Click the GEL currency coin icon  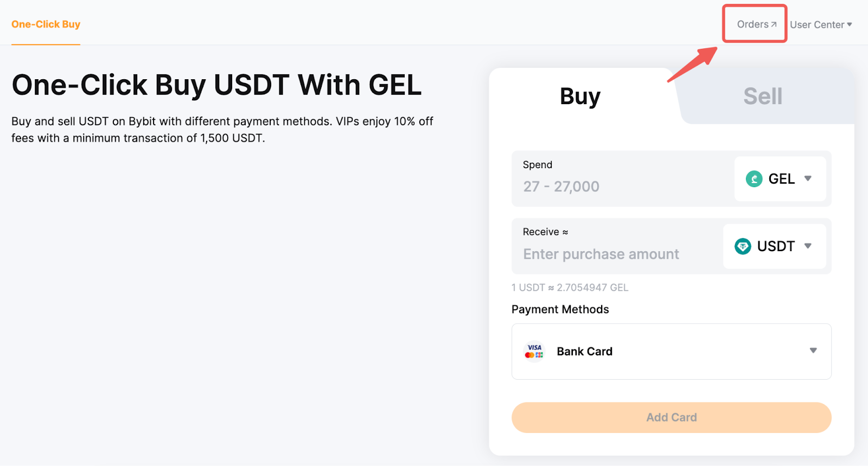pyautogui.click(x=754, y=178)
